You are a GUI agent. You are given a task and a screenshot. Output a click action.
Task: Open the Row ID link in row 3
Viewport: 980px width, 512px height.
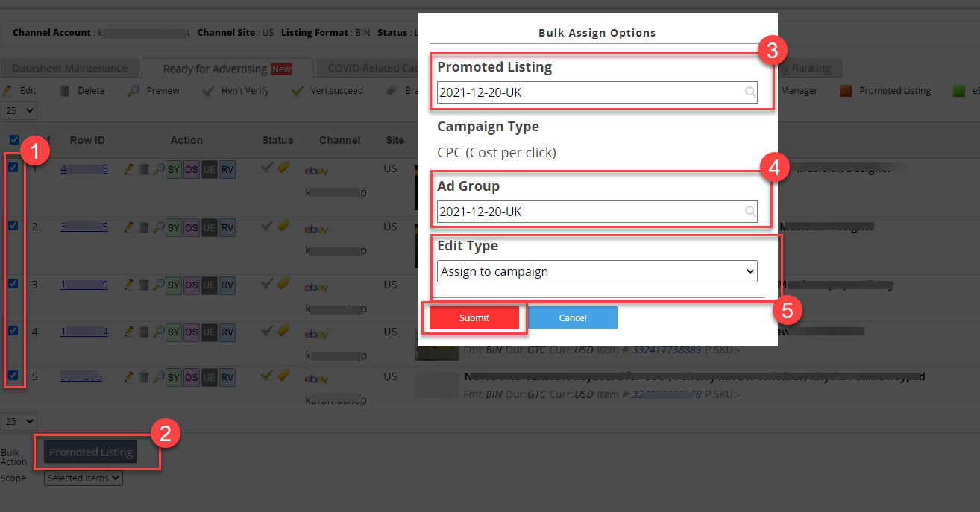pos(84,285)
